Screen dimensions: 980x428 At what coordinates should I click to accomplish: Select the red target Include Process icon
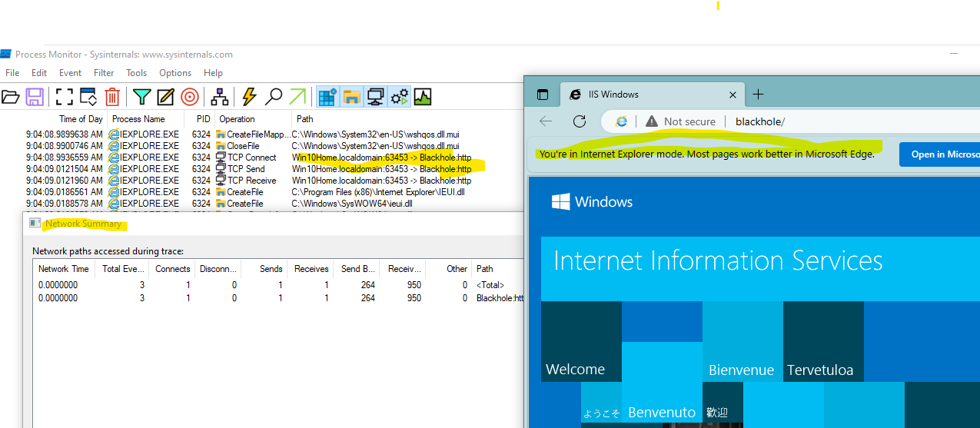pyautogui.click(x=190, y=97)
